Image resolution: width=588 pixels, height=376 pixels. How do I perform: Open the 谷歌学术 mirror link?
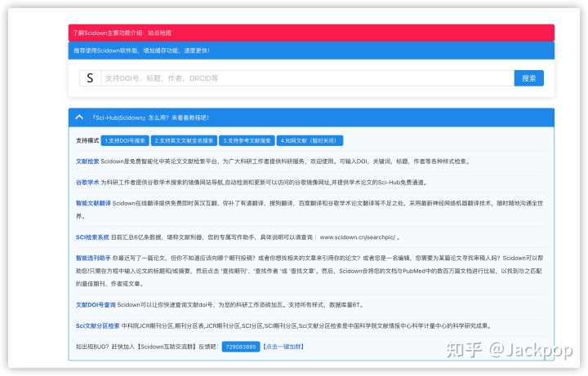[87, 183]
